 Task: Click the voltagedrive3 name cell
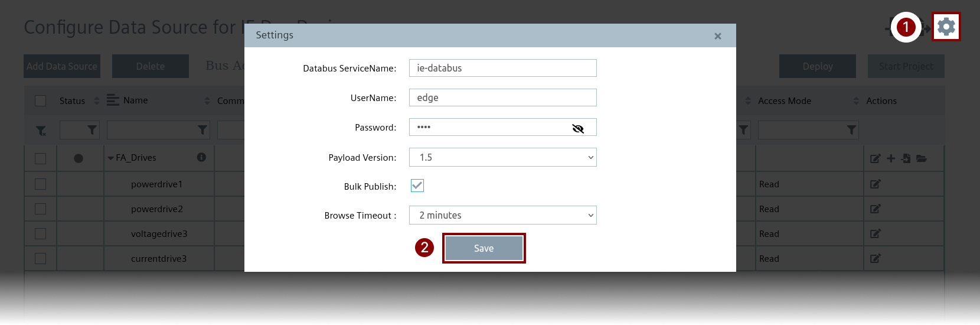tap(159, 234)
